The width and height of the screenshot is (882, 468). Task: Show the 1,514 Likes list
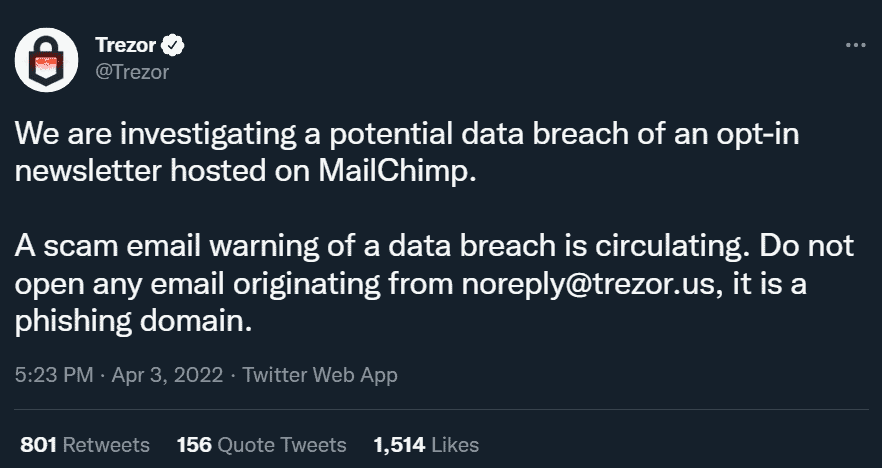click(426, 445)
